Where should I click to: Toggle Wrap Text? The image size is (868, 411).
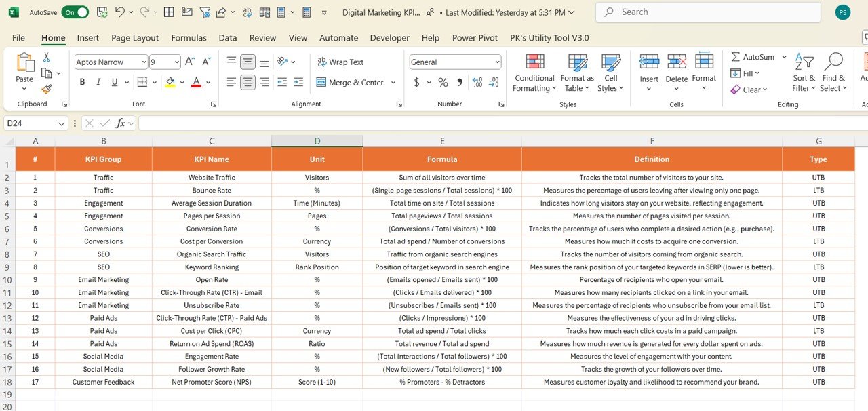[x=340, y=62]
